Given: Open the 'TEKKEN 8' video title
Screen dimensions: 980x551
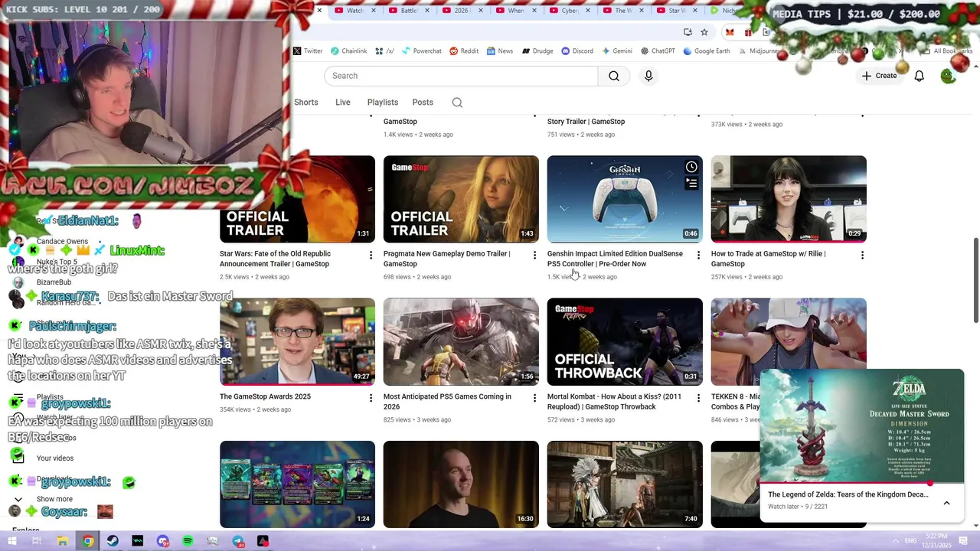Looking at the screenshot, I should click(x=735, y=402).
